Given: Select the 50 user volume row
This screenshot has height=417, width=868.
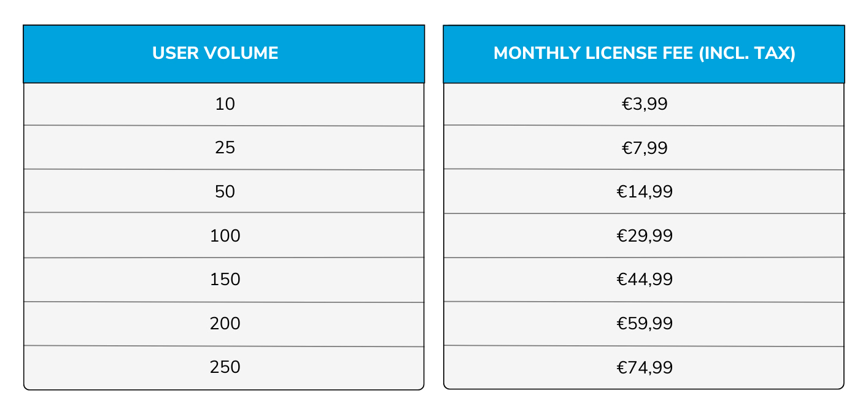Looking at the screenshot, I should pyautogui.click(x=224, y=191).
